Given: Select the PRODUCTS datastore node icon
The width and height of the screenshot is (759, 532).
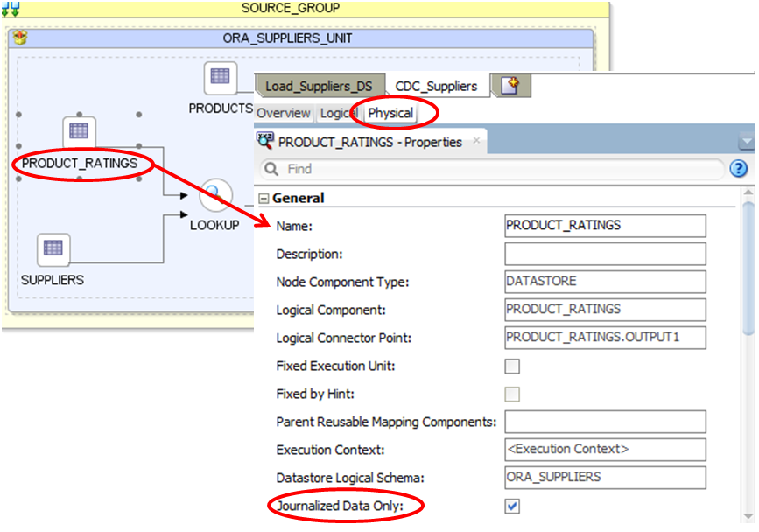Looking at the screenshot, I should (x=221, y=77).
